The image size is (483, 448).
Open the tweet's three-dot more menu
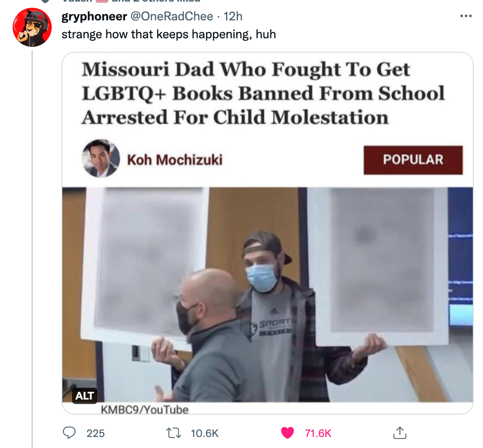[466, 16]
